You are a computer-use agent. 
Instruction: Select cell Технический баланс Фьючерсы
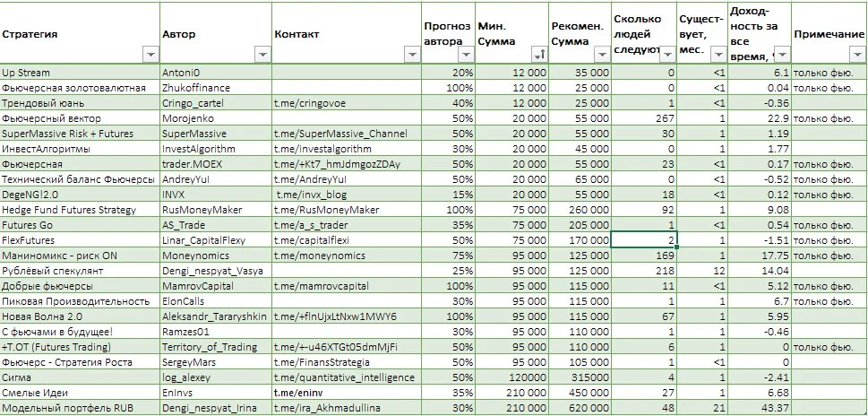point(80,179)
